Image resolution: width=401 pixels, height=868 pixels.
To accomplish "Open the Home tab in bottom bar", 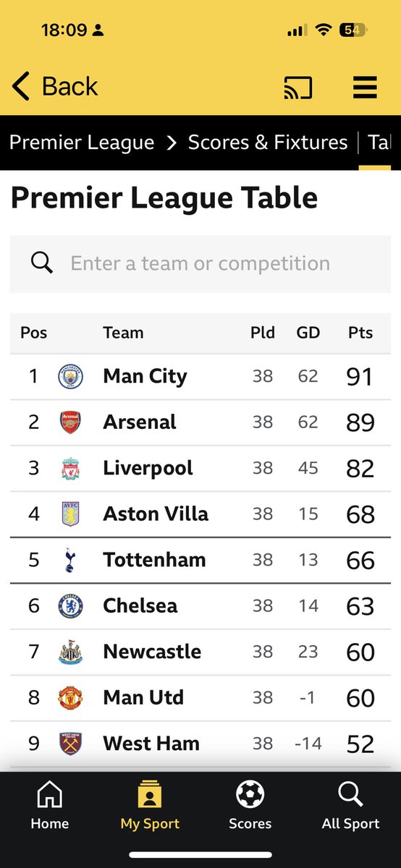I will click(49, 806).
